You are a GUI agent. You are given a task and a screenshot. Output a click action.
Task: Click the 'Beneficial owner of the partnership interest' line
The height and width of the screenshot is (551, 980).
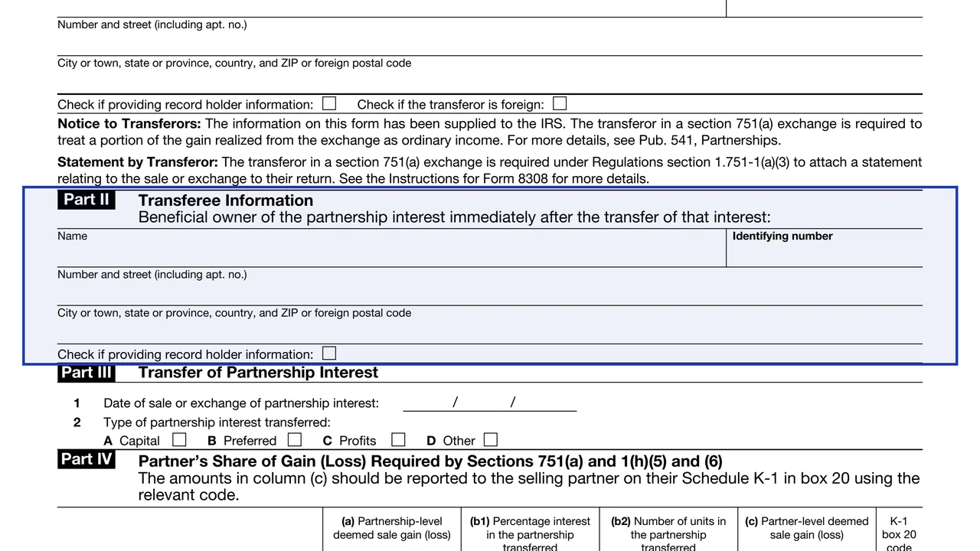point(454,217)
